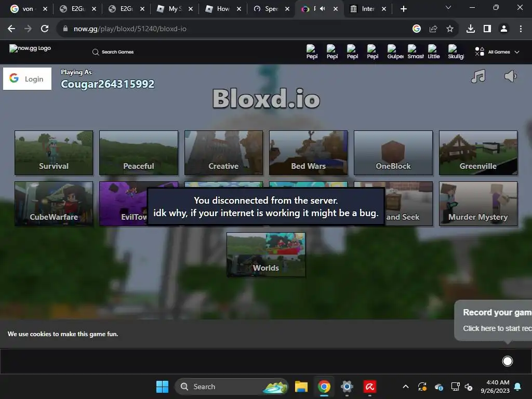Click the browser forward arrow
This screenshot has width=532, height=399.
[28, 29]
